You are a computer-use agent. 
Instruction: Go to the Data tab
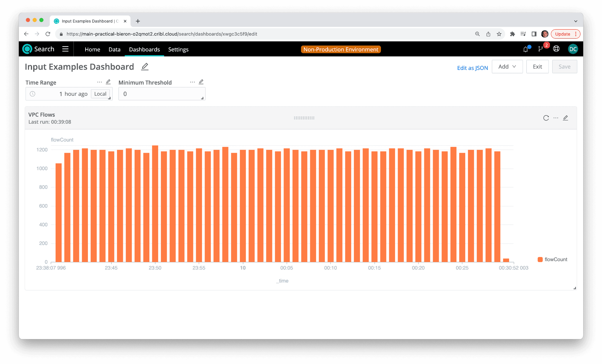[114, 49]
